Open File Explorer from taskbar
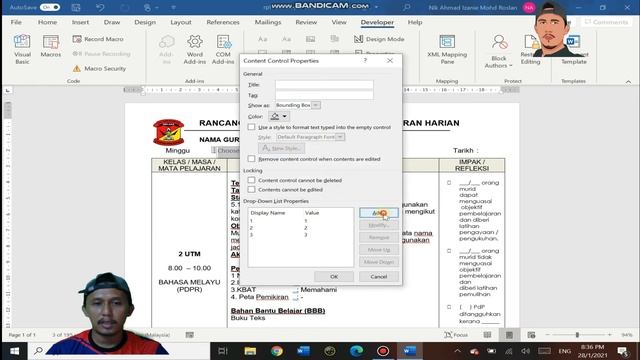This screenshot has height=360, width=640. click(250, 351)
